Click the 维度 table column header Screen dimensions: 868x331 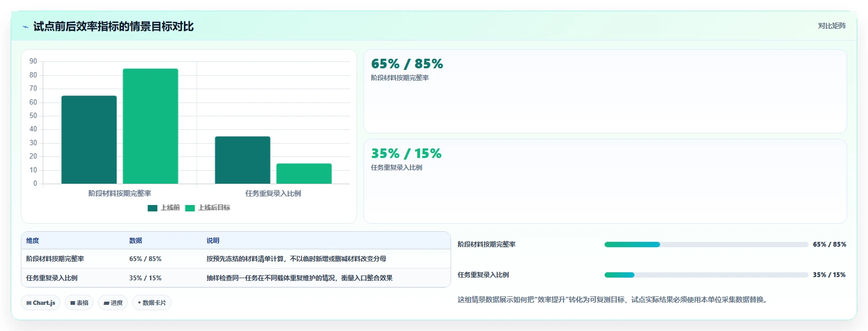pos(33,241)
